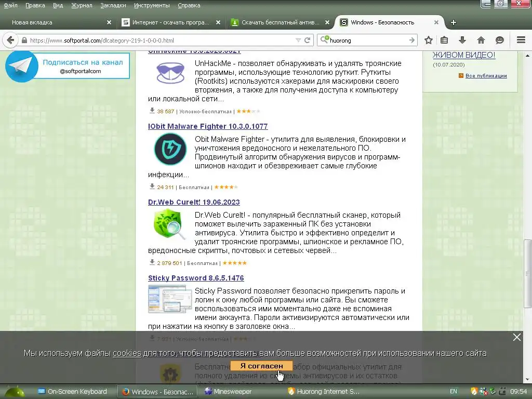Open the Инструменты menu

pos(152,5)
